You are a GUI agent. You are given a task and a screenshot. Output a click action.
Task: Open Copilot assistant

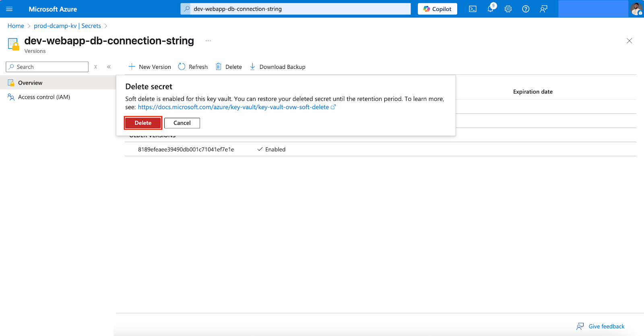(x=438, y=9)
